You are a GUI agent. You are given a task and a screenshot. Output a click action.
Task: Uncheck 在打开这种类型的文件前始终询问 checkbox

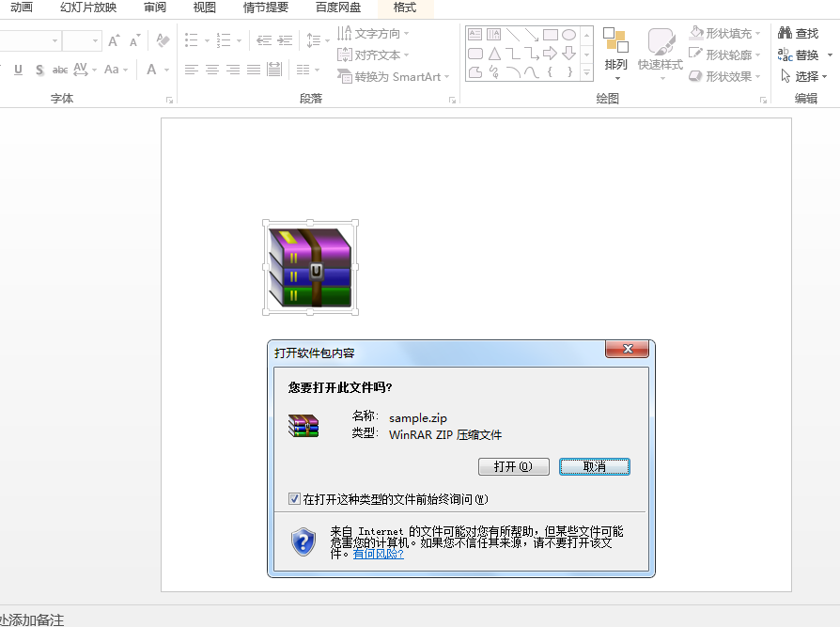[294, 499]
